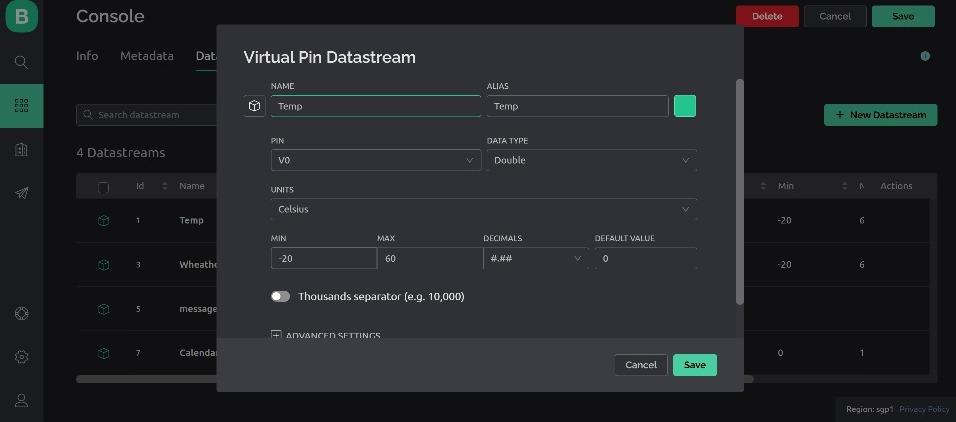
Task: Open the settings gear in sidebar
Action: click(x=21, y=357)
